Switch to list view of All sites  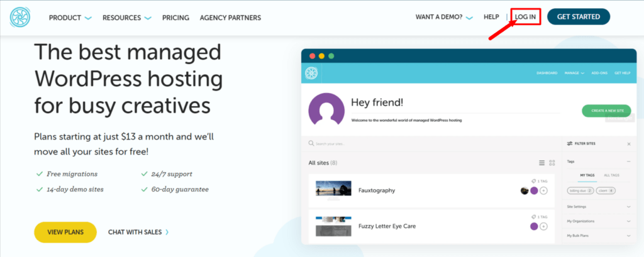[541, 163]
